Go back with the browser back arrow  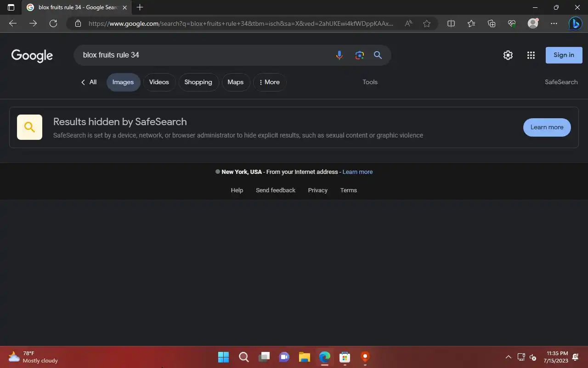pos(13,23)
